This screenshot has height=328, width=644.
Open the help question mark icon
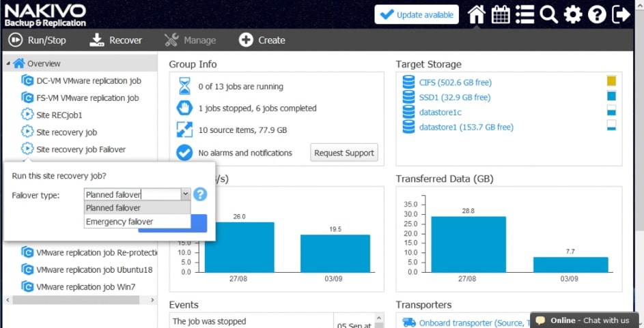(597, 14)
